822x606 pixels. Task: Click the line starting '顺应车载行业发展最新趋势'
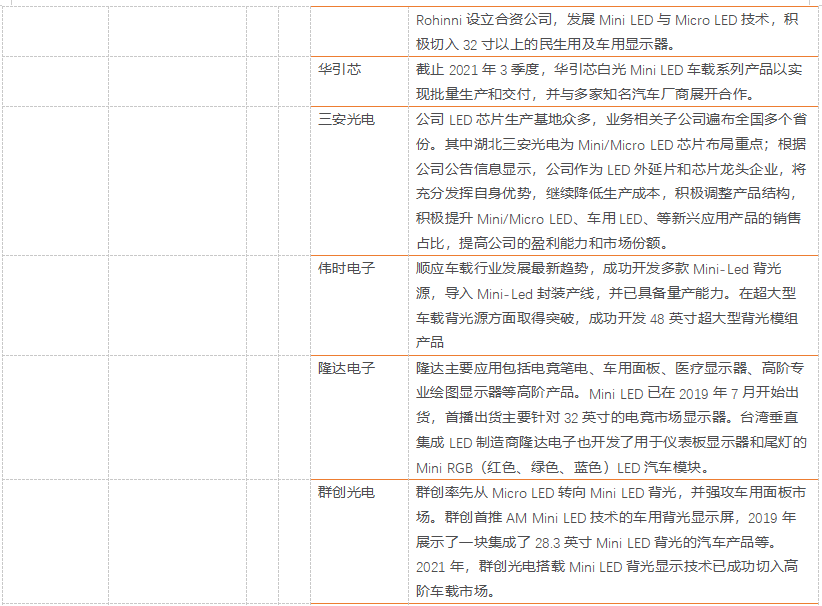tap(599, 269)
